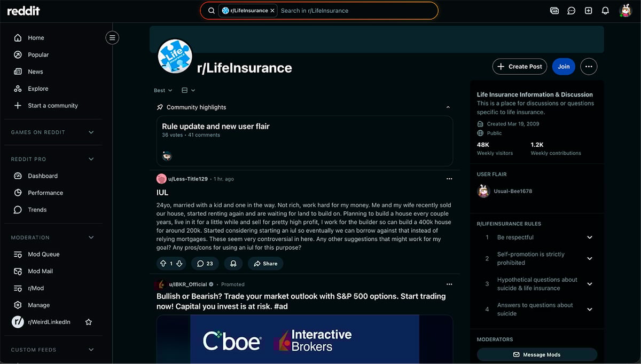641x364 pixels.
Task: Join the r/LifeInsurance community
Action: [x=563, y=66]
